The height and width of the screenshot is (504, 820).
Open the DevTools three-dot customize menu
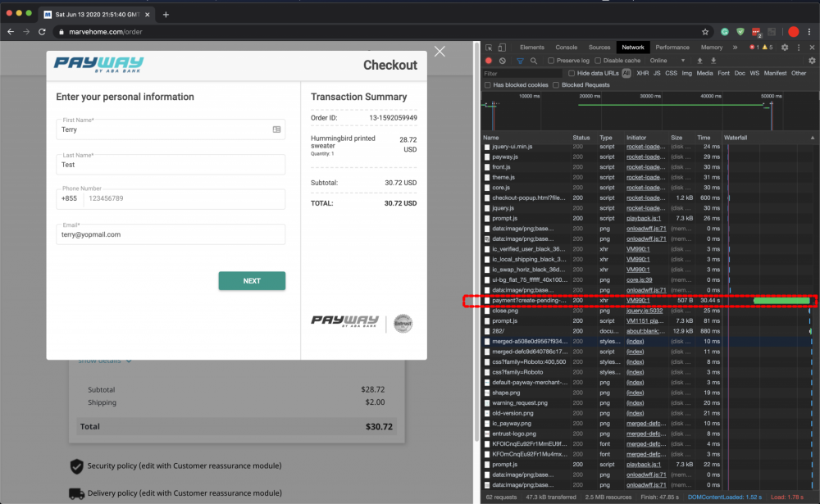pyautogui.click(x=799, y=48)
